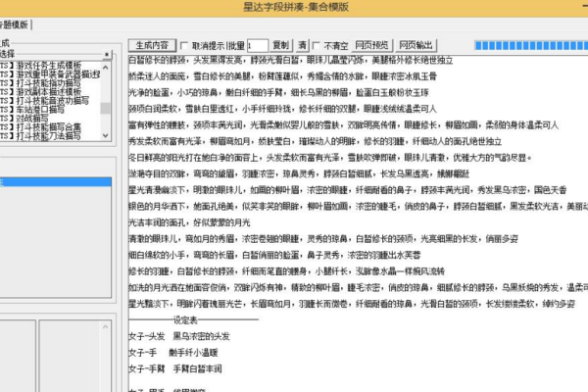Focus the 批量 number input field
The image size is (588, 392).
pyautogui.click(x=258, y=46)
